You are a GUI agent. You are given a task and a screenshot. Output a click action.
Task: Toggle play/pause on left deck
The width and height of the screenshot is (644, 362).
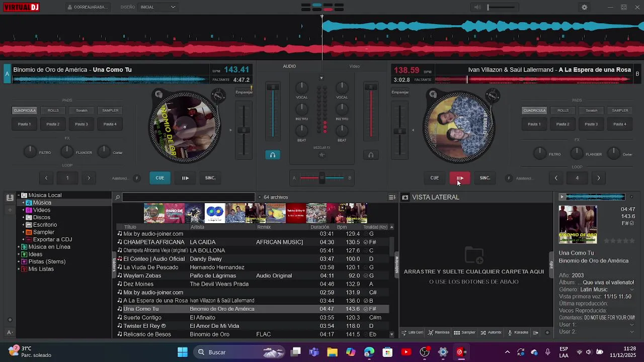185,178
